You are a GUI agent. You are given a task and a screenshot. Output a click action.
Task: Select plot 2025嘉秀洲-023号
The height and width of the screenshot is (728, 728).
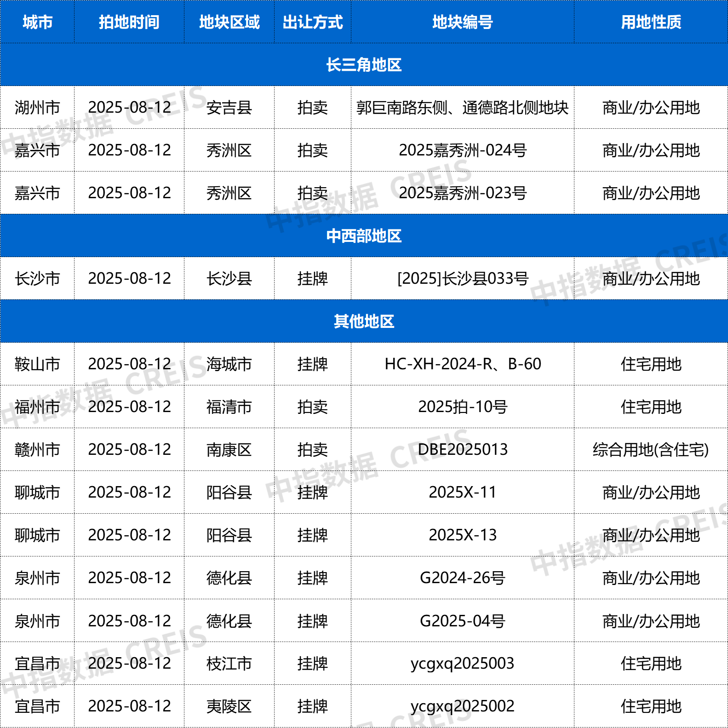[463, 193]
